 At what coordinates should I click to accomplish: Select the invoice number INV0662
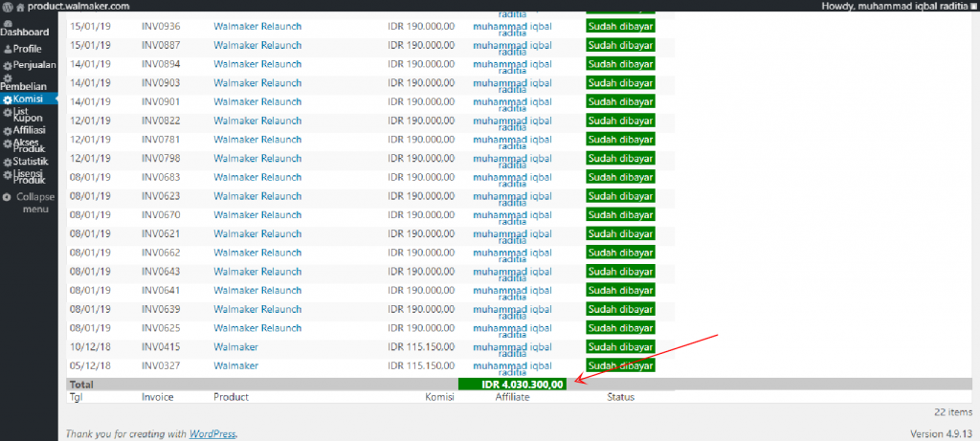161,253
